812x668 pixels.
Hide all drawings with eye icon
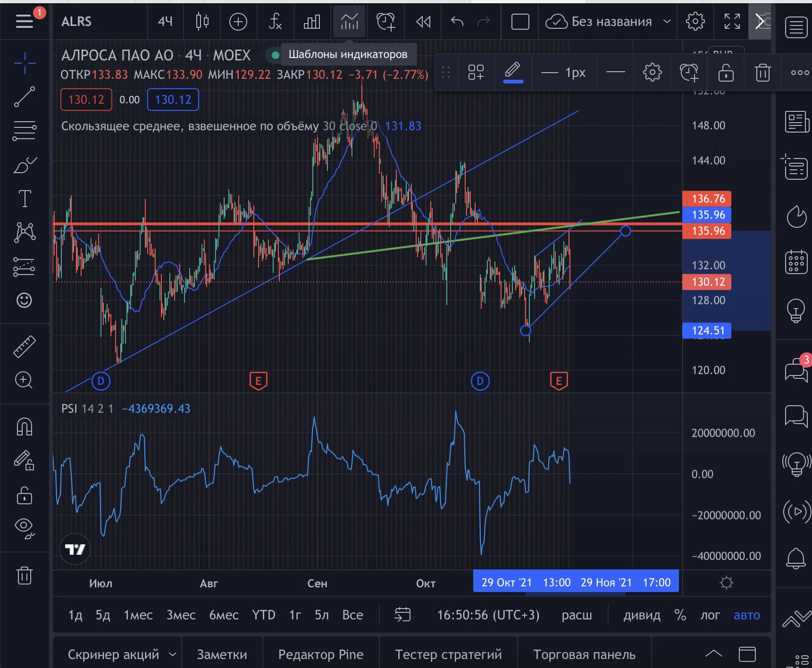[x=25, y=528]
